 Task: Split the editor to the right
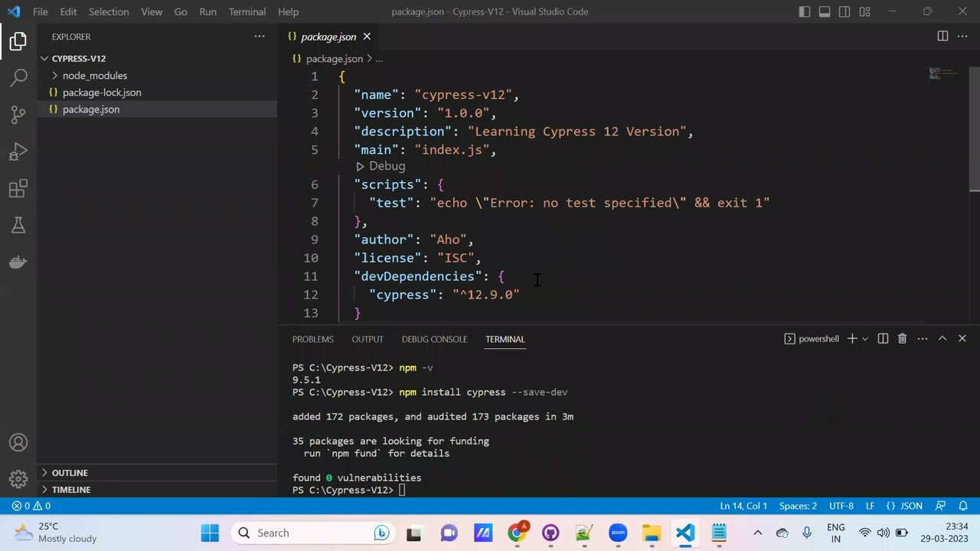[x=942, y=37]
